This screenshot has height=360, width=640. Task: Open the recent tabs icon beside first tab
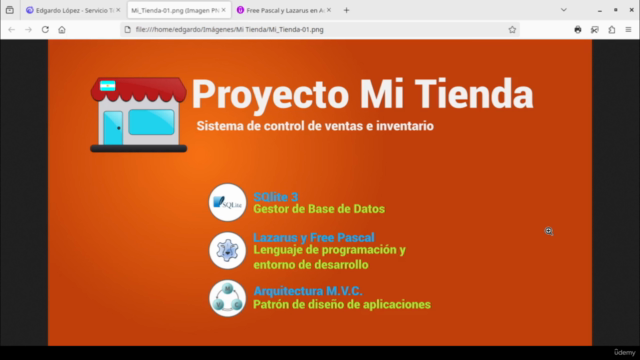pyautogui.click(x=10, y=10)
